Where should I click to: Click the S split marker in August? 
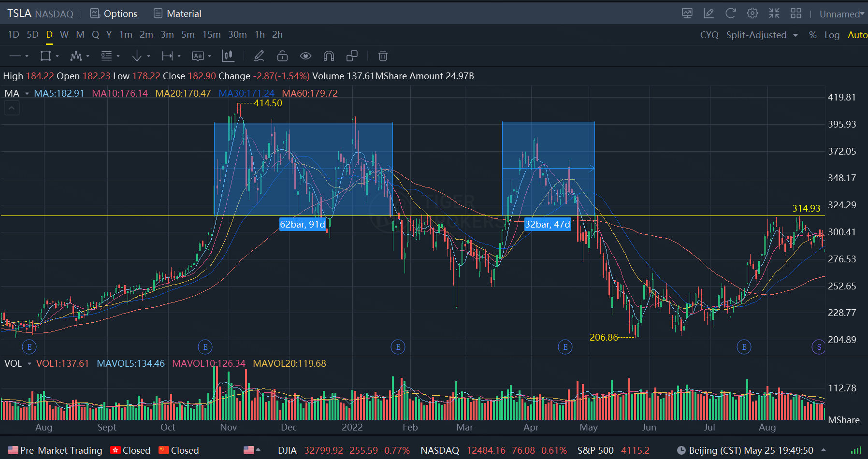tap(819, 347)
